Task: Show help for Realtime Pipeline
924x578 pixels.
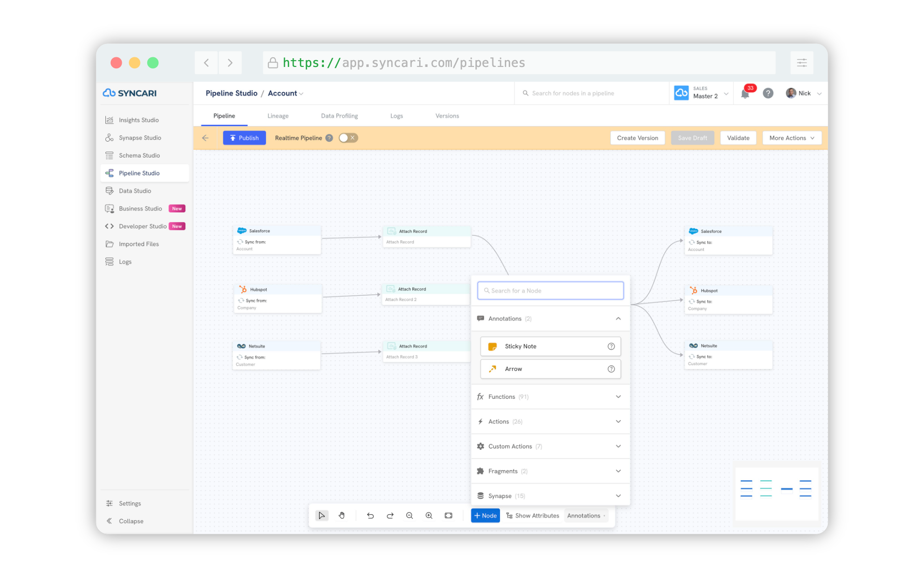Action: click(329, 138)
